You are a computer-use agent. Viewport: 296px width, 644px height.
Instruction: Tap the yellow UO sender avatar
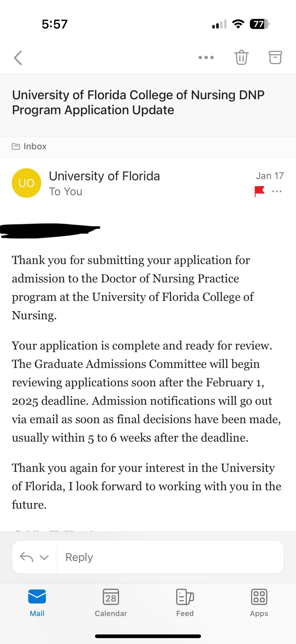(26, 183)
